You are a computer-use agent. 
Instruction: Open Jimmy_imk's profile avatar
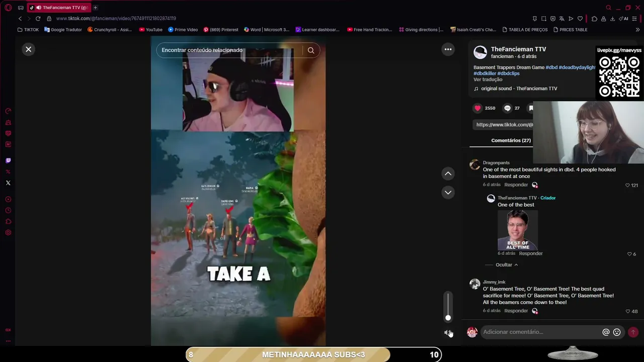pos(474,285)
